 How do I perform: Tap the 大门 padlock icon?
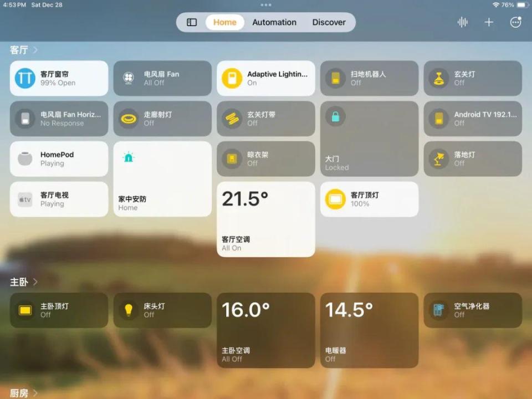point(335,117)
